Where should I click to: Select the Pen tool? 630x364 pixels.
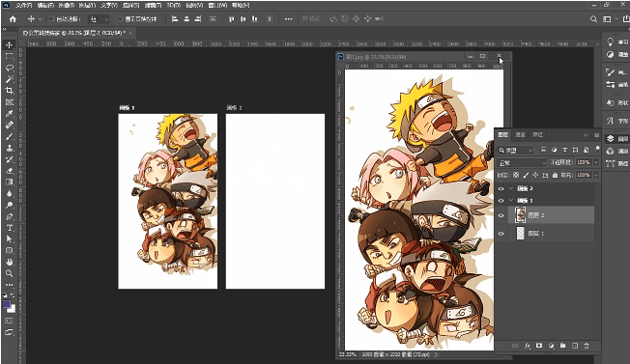point(10,216)
